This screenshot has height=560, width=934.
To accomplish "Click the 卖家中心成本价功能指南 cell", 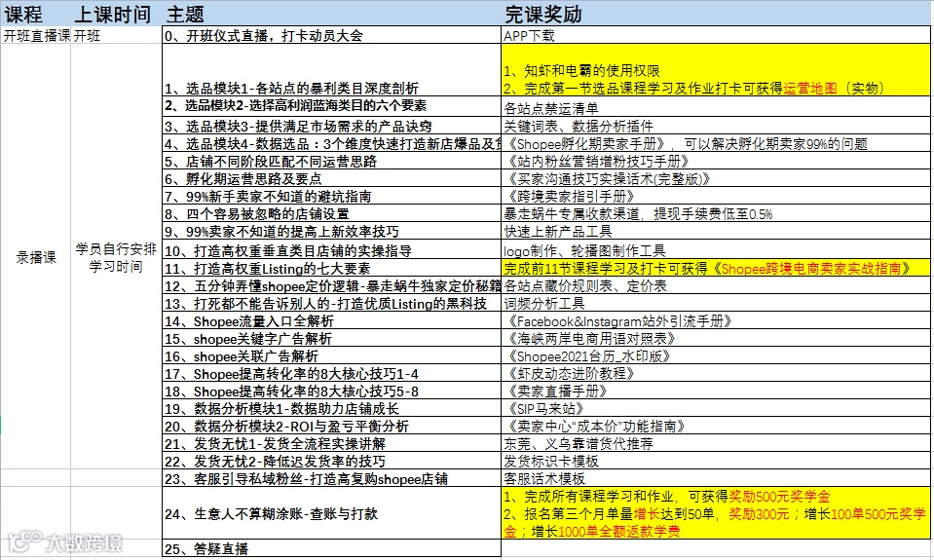I will tap(716, 426).
